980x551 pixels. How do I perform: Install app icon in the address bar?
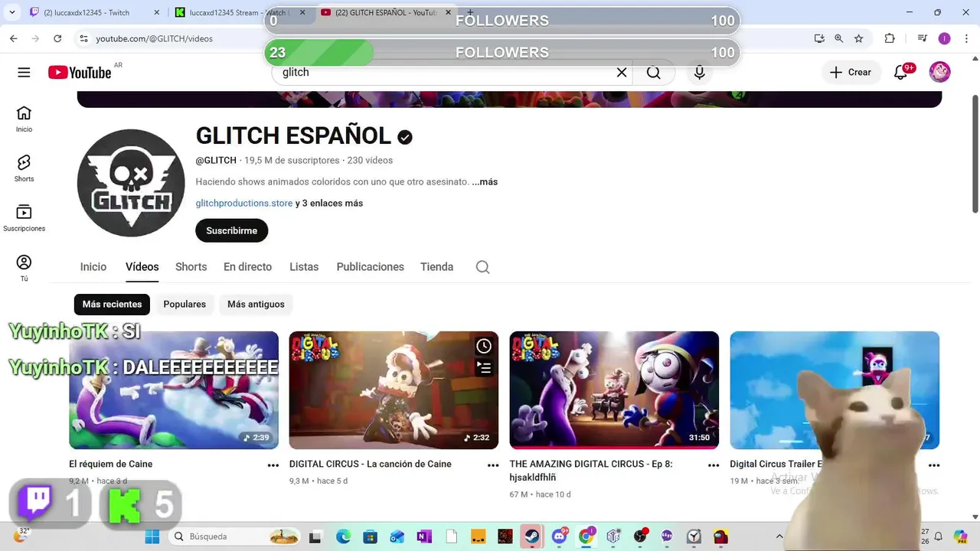point(819,38)
